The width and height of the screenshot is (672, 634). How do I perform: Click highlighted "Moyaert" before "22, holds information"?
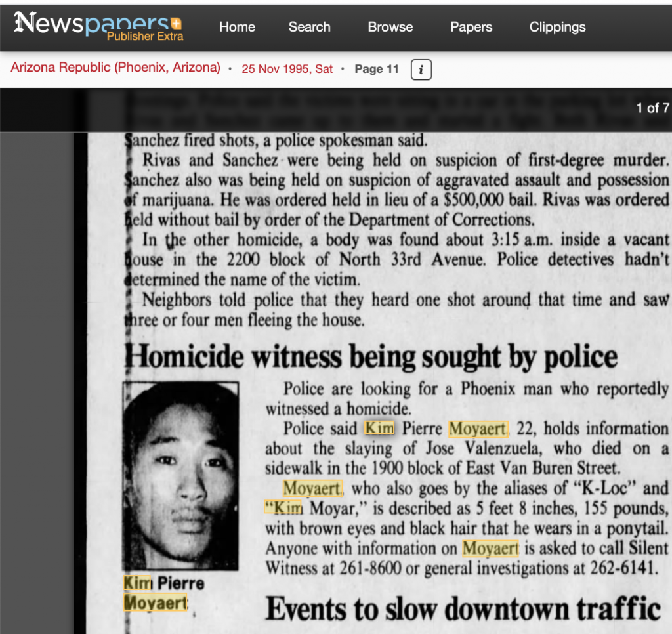point(478,429)
